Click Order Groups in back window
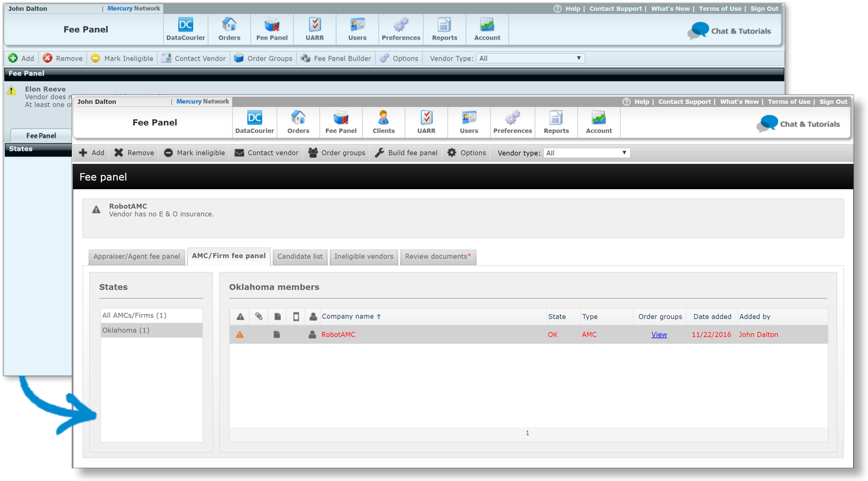 click(x=263, y=58)
